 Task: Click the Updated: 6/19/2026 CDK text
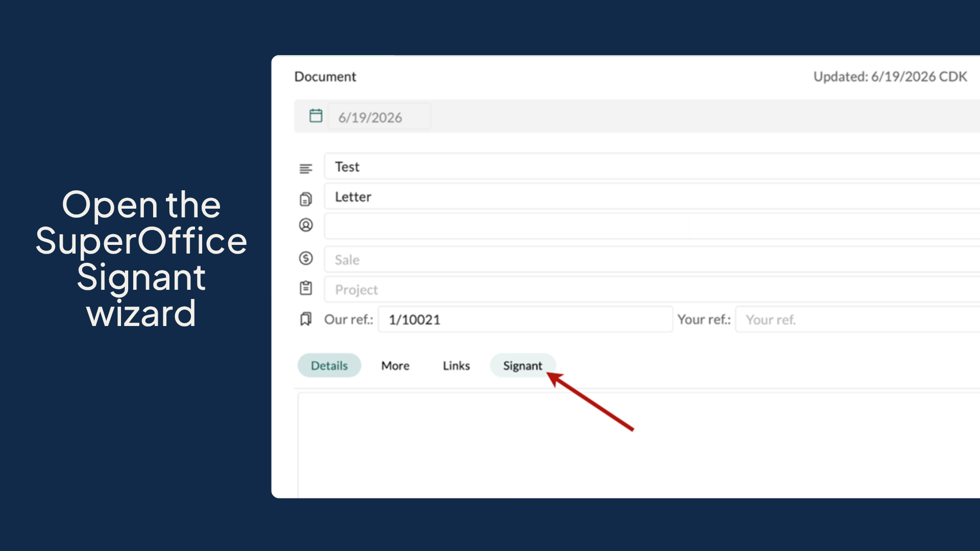click(x=890, y=77)
